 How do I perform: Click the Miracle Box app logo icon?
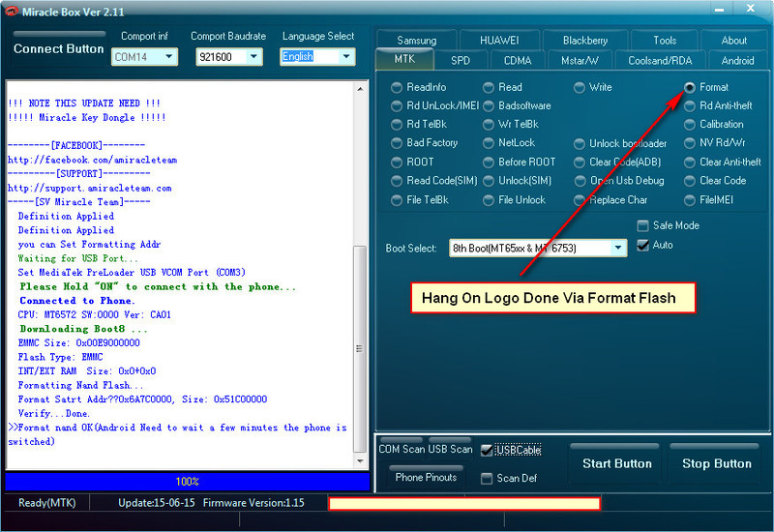click(11, 11)
